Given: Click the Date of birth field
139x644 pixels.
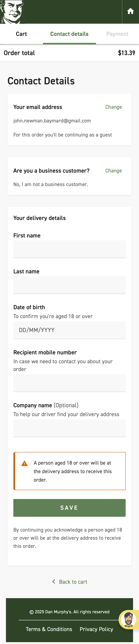Looking at the screenshot, I should tap(69, 330).
